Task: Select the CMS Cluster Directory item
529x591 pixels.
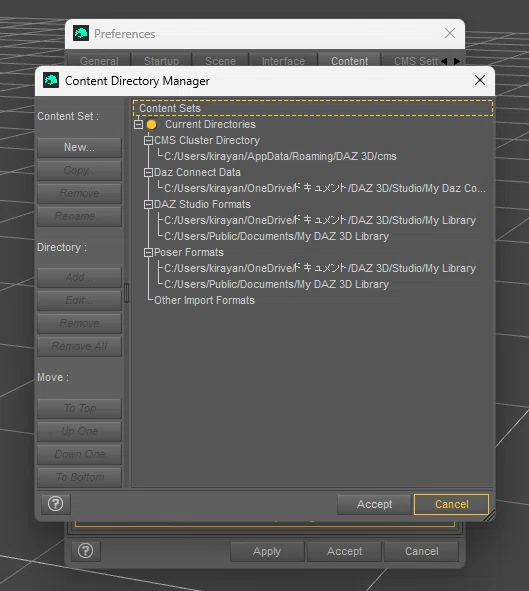Action: tap(207, 140)
